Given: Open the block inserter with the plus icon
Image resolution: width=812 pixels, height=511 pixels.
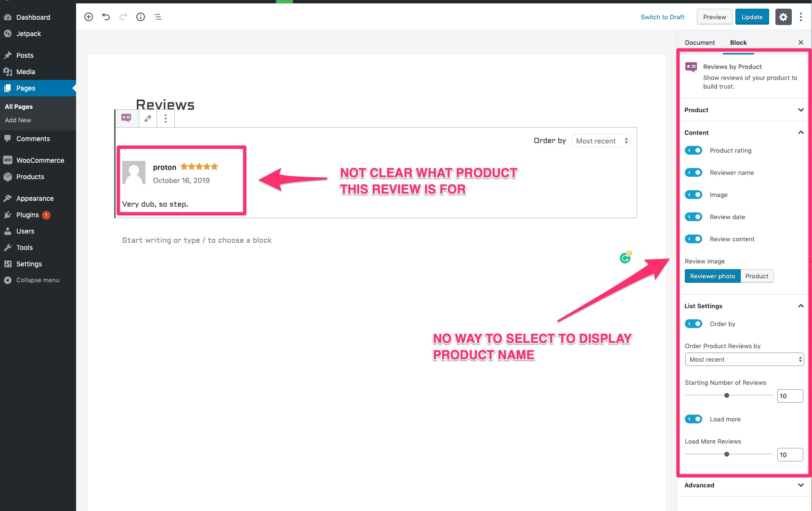Looking at the screenshot, I should pos(89,16).
